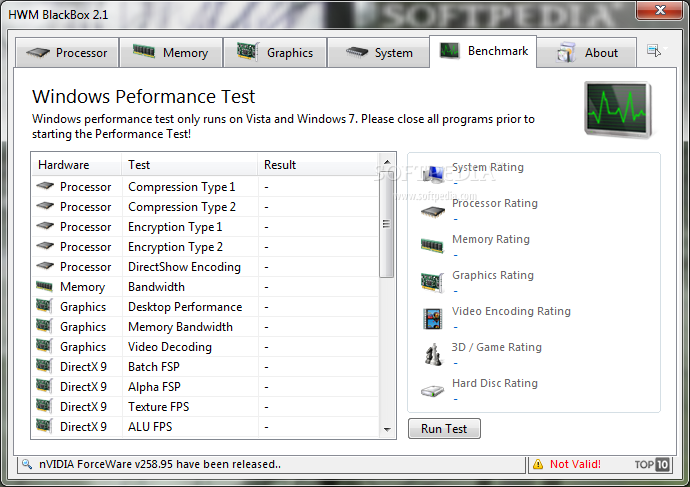Click processor icon in Encryption Type 1 row
The height and width of the screenshot is (487, 690).
(x=45, y=226)
